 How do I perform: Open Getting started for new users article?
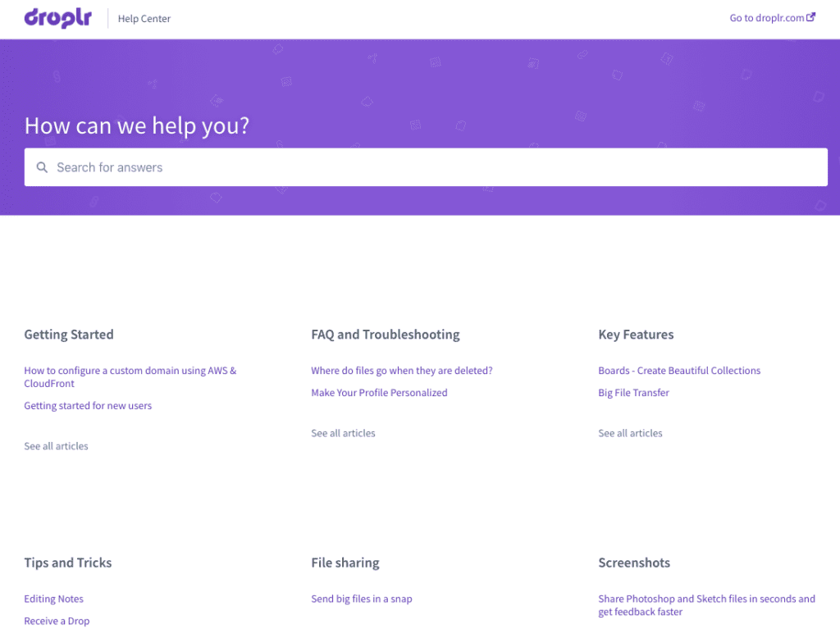click(x=88, y=406)
